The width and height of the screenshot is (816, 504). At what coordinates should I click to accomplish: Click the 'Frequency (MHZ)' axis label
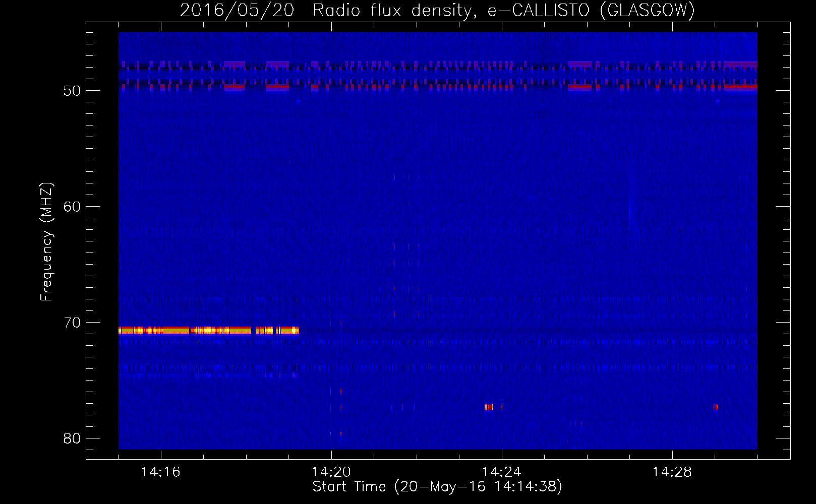(46, 242)
